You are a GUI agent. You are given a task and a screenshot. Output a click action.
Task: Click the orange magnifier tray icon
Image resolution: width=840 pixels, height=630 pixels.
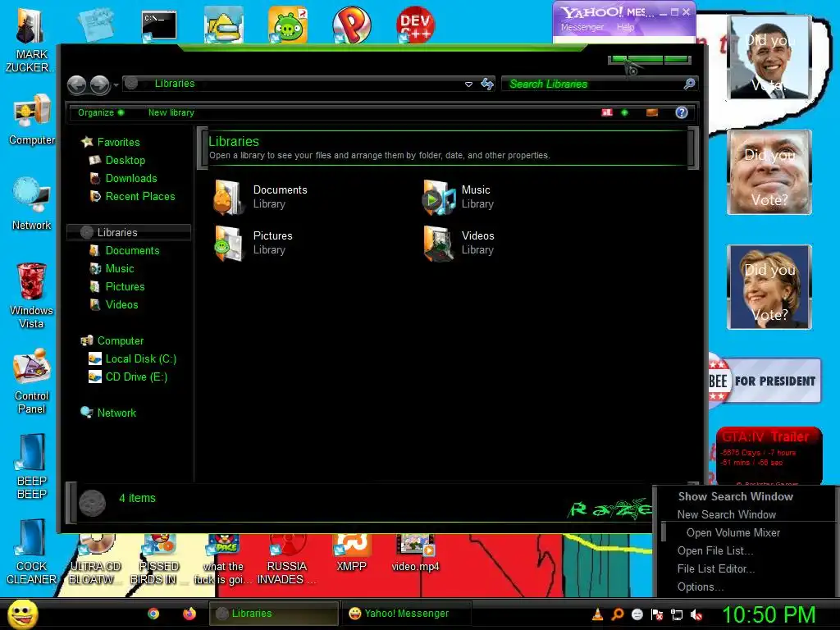coord(617,614)
